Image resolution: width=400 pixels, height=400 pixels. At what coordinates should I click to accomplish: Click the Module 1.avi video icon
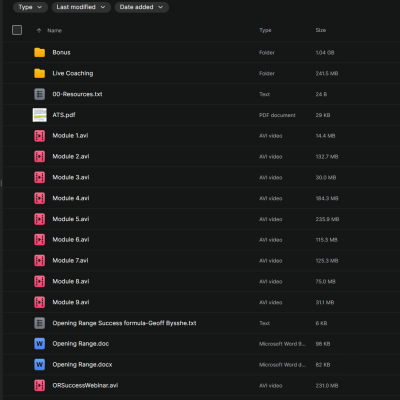40,136
